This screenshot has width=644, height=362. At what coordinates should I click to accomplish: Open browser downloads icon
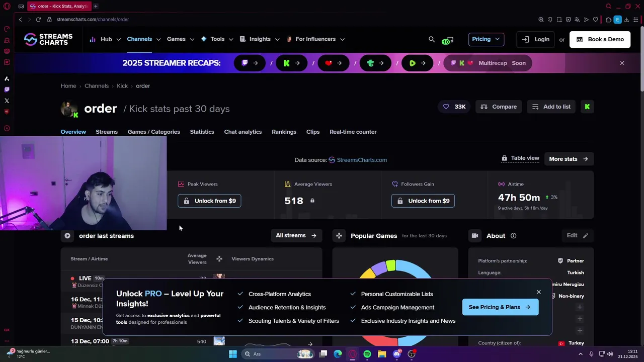(x=626, y=20)
